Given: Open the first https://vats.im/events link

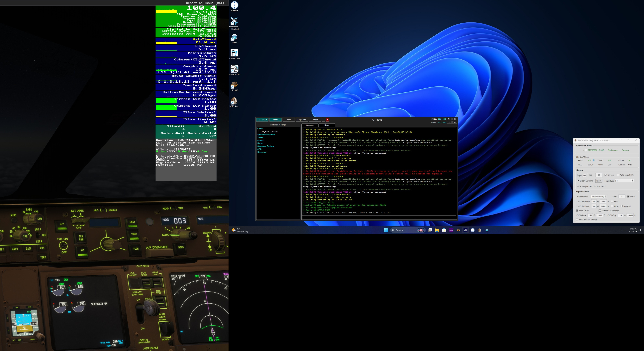Looking at the screenshot, I should point(417,143).
